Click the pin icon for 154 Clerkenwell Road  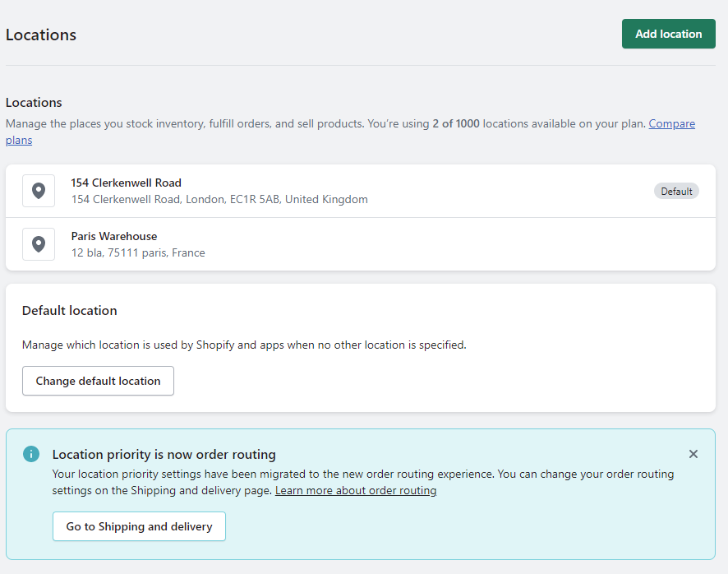coord(39,191)
